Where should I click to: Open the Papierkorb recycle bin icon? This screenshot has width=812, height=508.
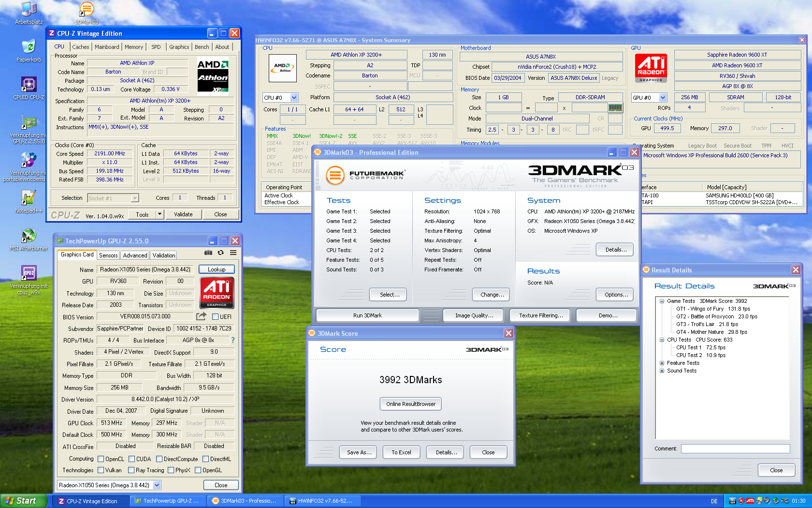29,51
